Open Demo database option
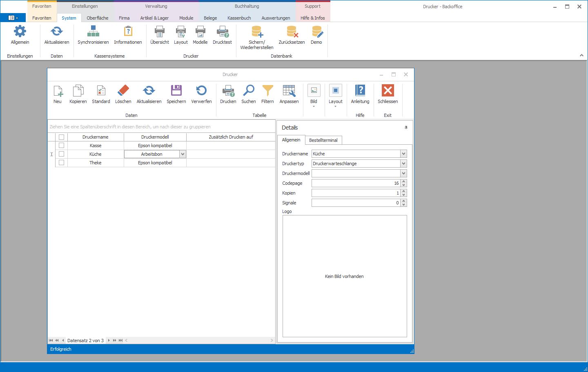Viewport: 588px width, 372px height. point(316,35)
